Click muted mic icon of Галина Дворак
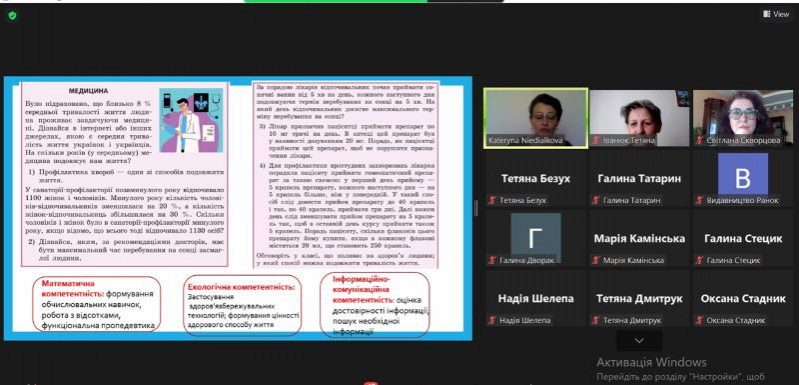799x385 pixels. tap(492, 260)
